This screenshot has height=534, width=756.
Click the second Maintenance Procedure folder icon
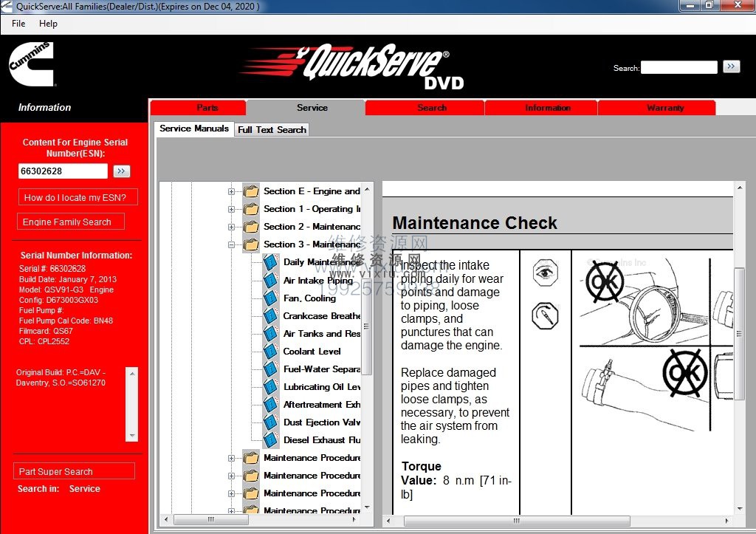pos(251,476)
